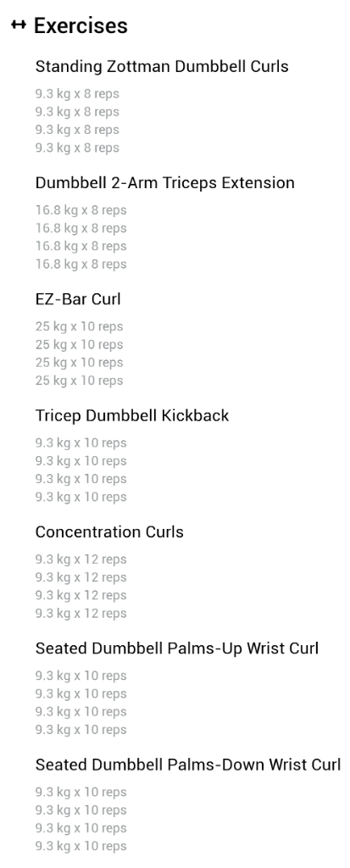
Task: Open the EZ-Bar Curl exercise
Action: (x=78, y=299)
